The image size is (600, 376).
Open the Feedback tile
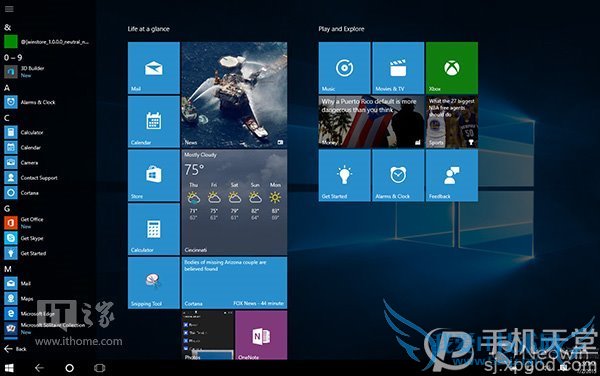point(452,176)
